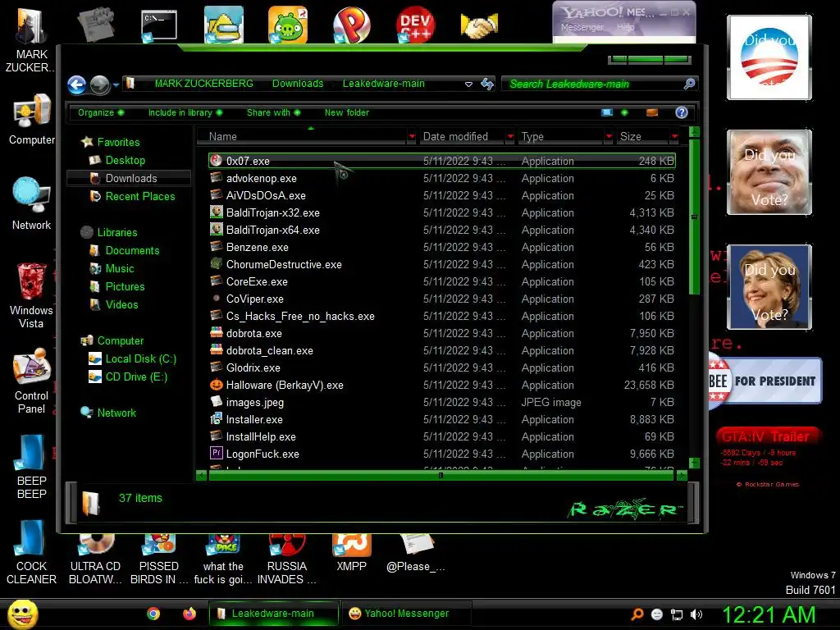Image resolution: width=840 pixels, height=630 pixels.
Task: Open recent pages dropdown beside Forward arrow
Action: coord(116,84)
